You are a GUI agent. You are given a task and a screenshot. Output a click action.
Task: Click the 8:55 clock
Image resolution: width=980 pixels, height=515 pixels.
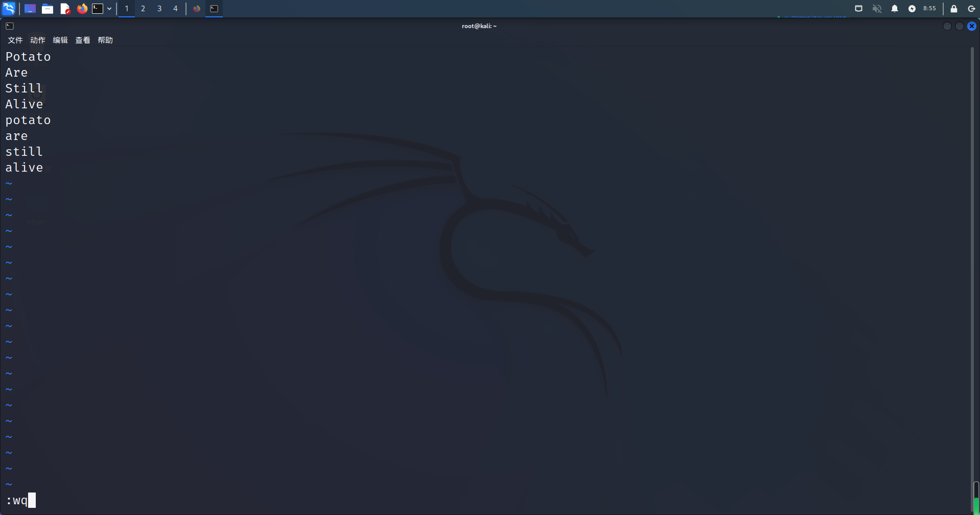[929, 9]
